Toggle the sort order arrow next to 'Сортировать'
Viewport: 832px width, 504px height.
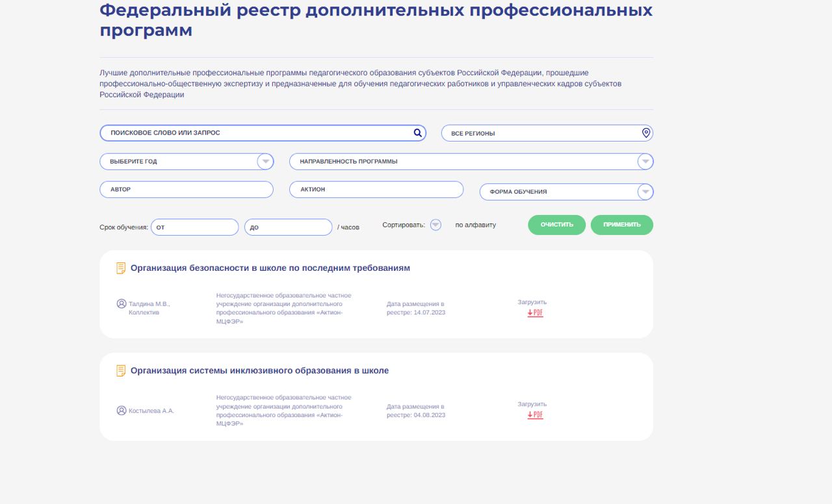435,225
